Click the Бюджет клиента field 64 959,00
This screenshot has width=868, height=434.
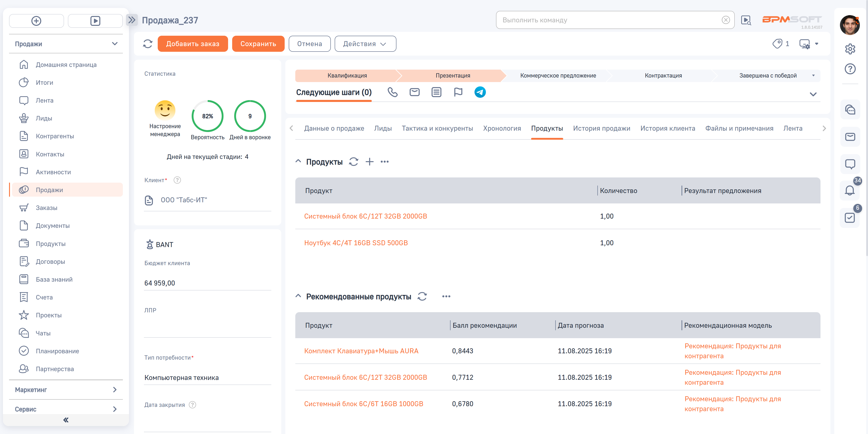[207, 283]
